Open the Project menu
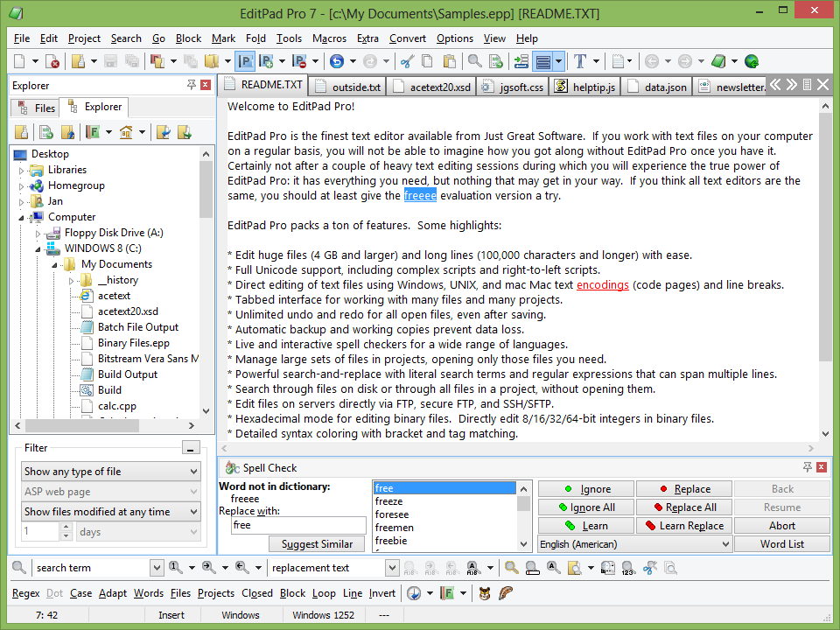840x630 pixels. [84, 38]
